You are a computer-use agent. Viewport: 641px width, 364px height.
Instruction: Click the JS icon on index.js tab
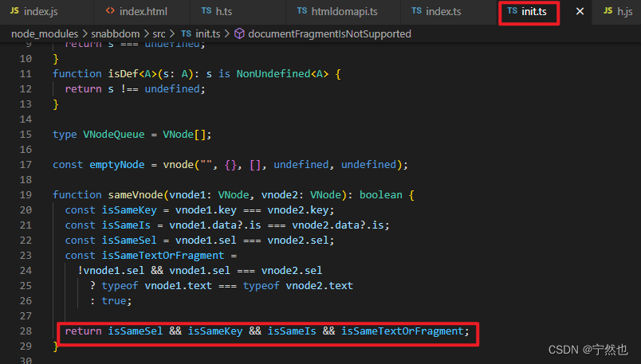point(14,11)
